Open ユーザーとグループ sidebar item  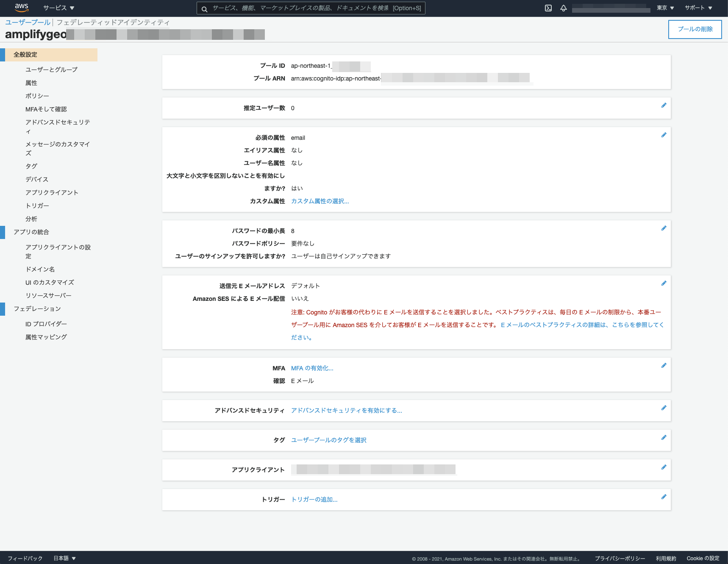(x=52, y=69)
